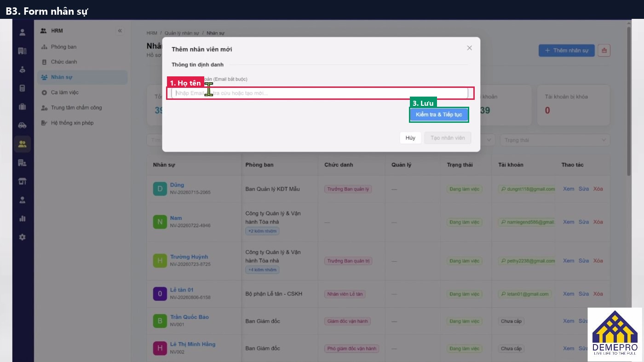Screen dimensions: 644x362
Task: Click the dungnt118@gmail.com account chip
Action: (527, 189)
